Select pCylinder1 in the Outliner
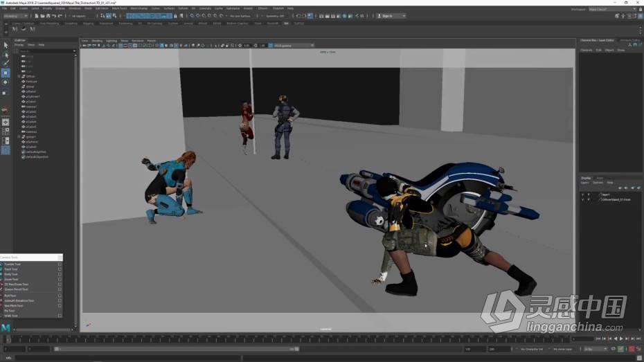644x362 pixels. [32, 96]
